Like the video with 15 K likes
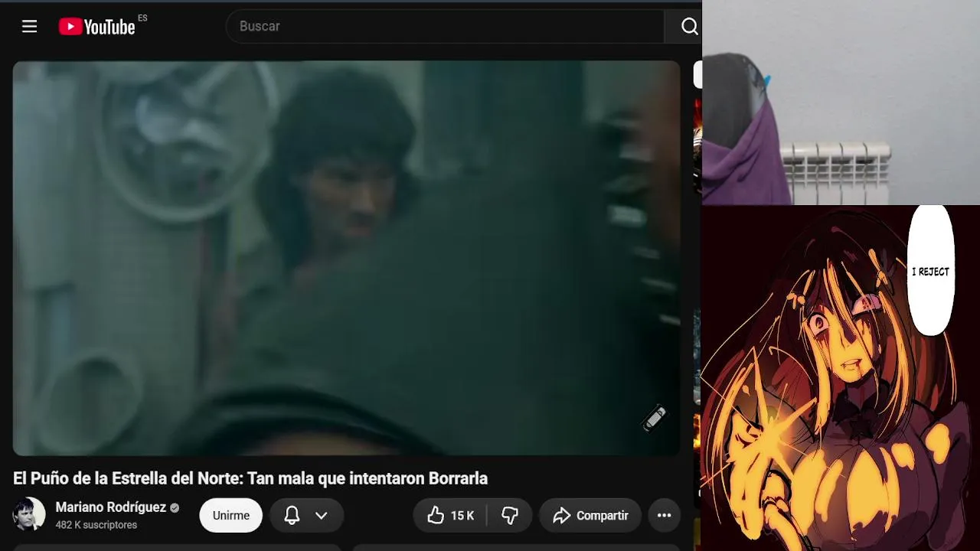This screenshot has height=551, width=980. pos(450,516)
